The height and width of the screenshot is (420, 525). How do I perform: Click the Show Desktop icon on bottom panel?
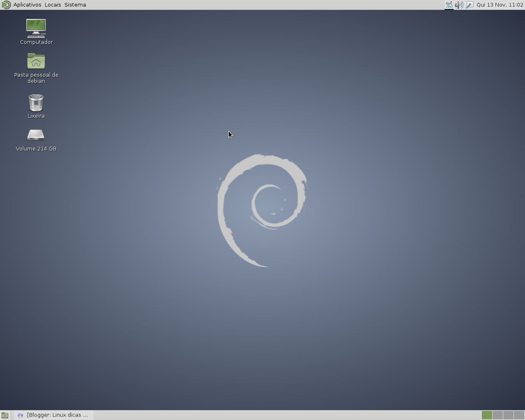click(x=5, y=415)
